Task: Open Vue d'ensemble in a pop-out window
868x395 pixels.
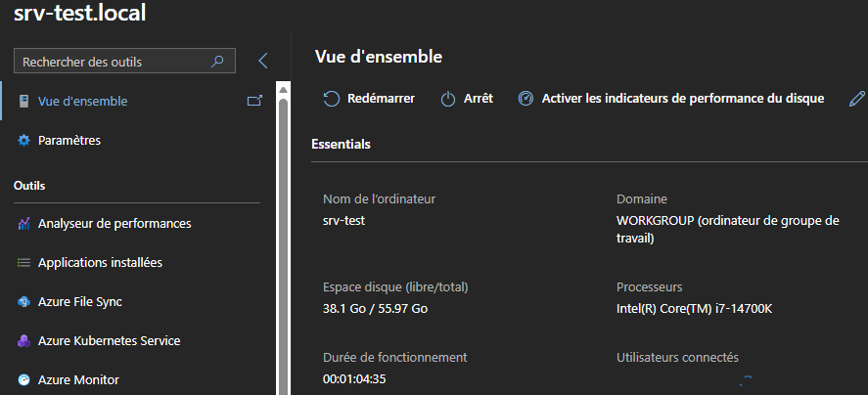Action: (254, 101)
